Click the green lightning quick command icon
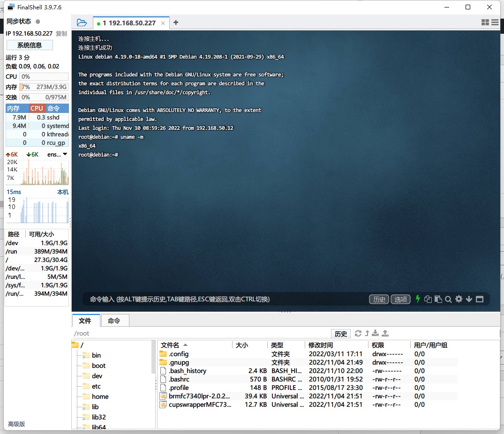 (418, 299)
